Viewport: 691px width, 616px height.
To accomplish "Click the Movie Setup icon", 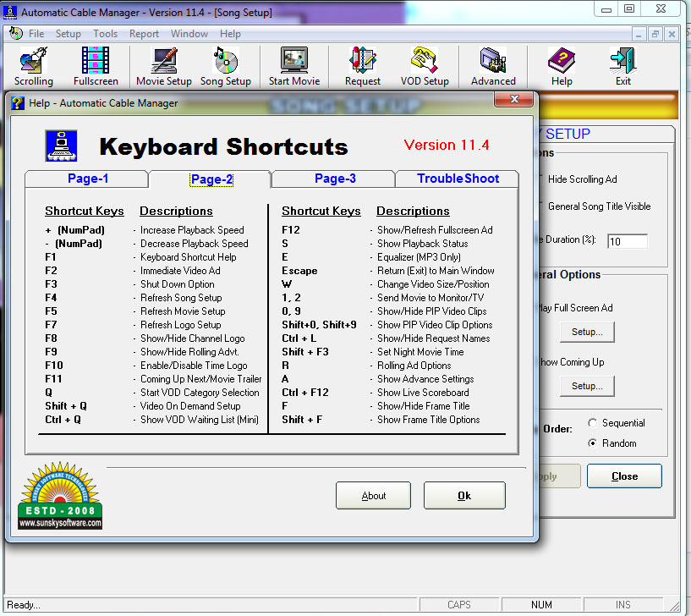I will (x=162, y=66).
